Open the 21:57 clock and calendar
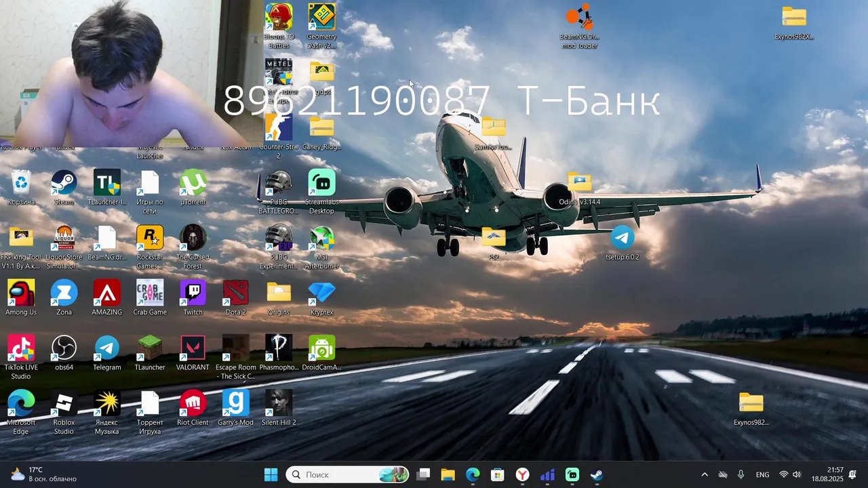 point(827,474)
